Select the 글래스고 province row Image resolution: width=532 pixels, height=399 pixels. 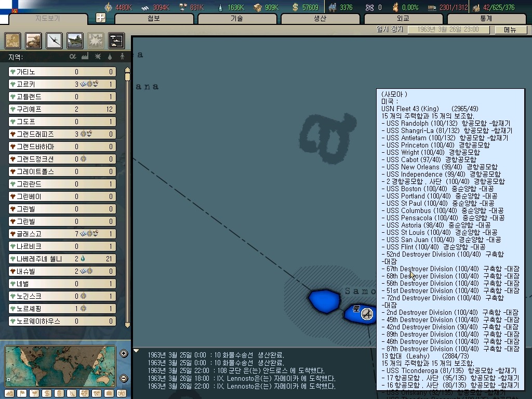[x=62, y=234]
